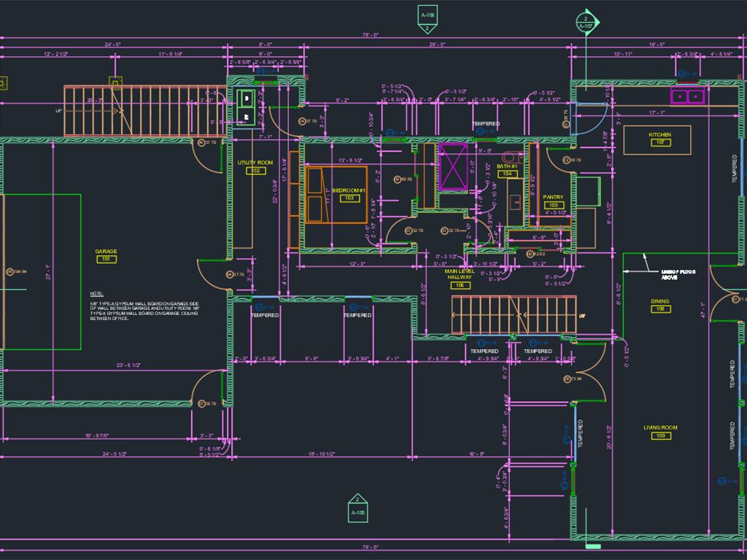Select the LINE OF FLOOR ABOVE annotation

678,274
